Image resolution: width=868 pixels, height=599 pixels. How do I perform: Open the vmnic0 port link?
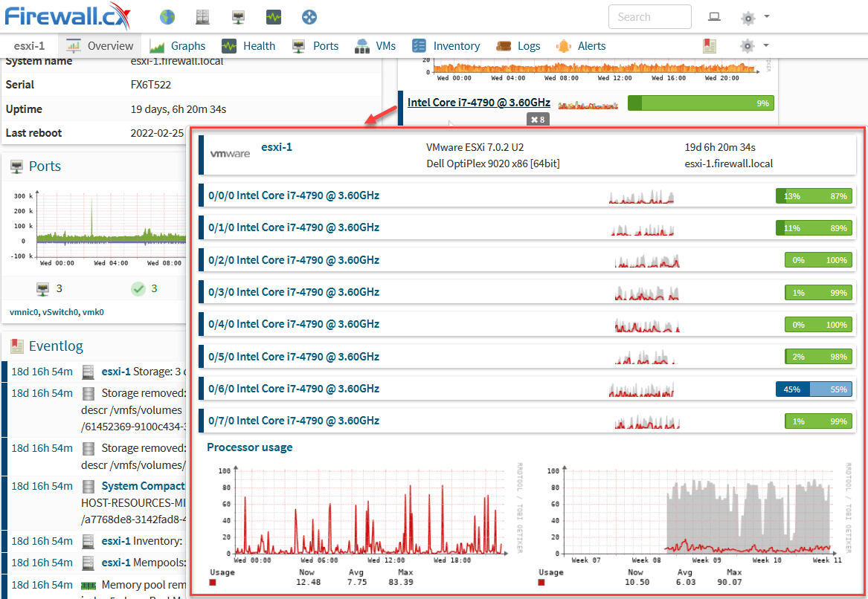(24, 312)
